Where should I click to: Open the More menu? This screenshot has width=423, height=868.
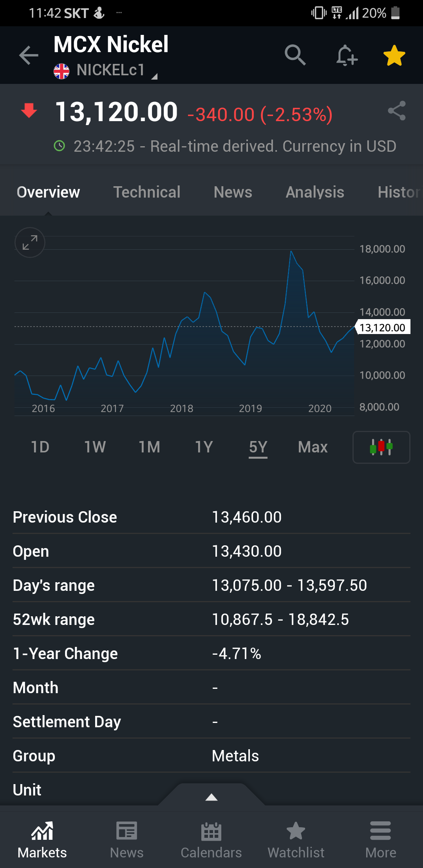click(x=381, y=841)
